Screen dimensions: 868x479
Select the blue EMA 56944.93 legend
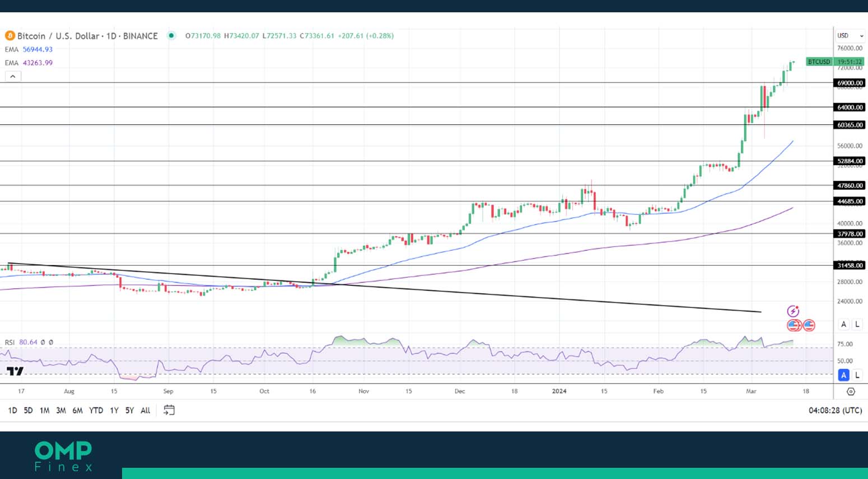click(29, 49)
